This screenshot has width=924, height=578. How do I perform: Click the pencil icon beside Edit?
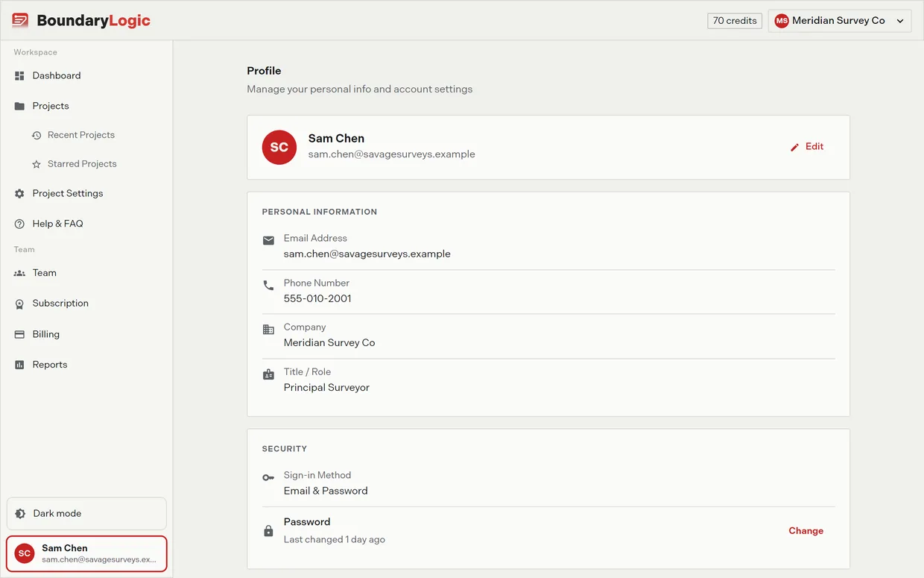(794, 148)
